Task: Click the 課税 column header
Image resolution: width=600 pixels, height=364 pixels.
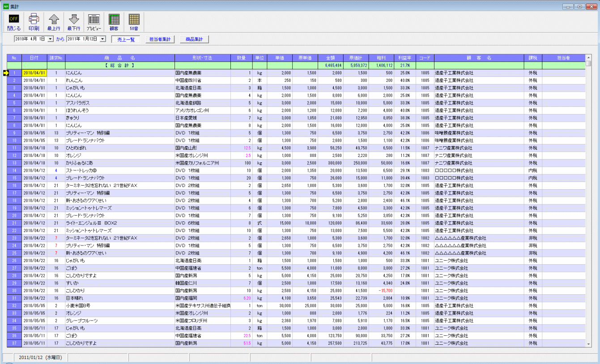Action: [533, 58]
